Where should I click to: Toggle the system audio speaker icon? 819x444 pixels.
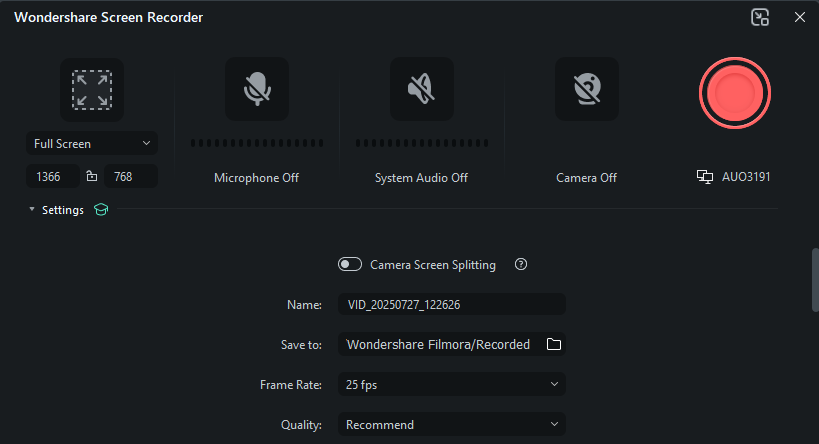coord(422,89)
